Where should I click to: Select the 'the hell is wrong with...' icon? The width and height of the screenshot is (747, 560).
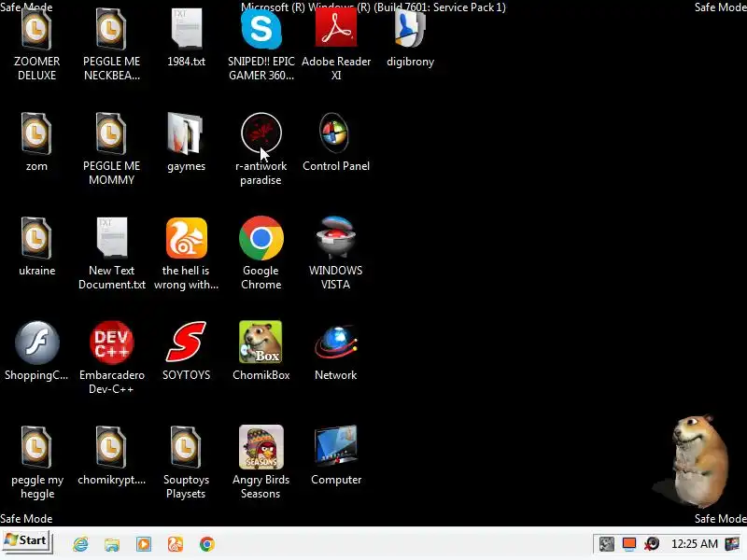tap(186, 238)
